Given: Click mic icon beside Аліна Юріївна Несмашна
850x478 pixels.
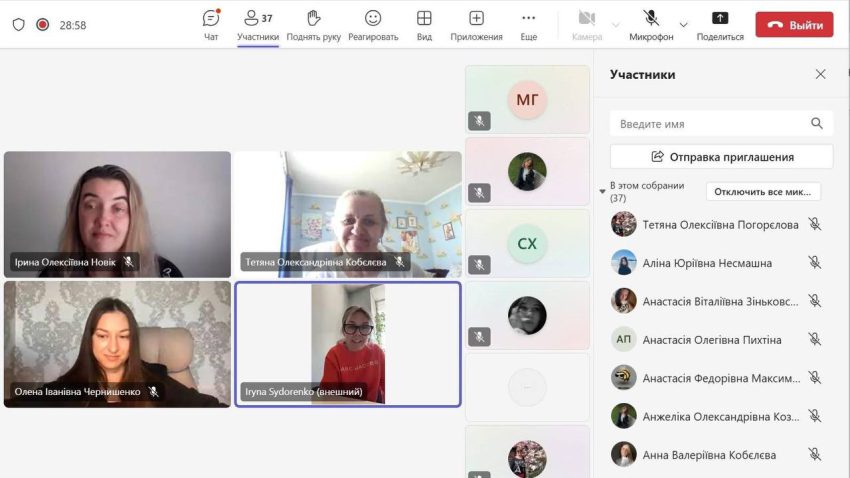Looking at the screenshot, I should coord(814,262).
